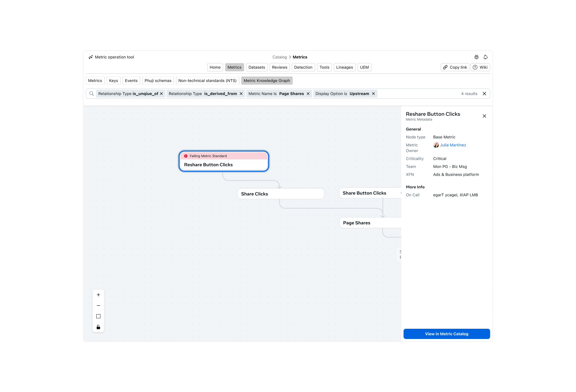Select the Share Clicks graph node

[280, 194]
